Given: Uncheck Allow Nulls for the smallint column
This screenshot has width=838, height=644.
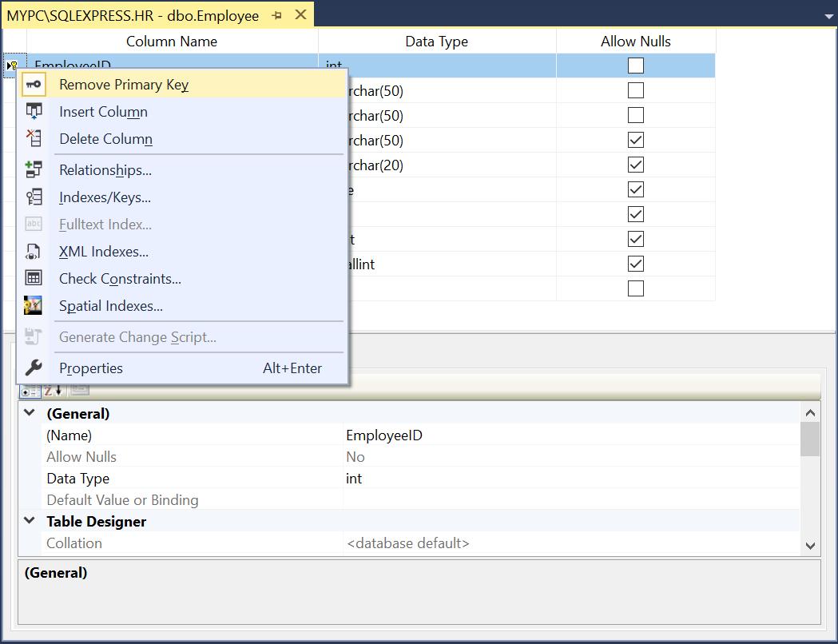Looking at the screenshot, I should pos(635,263).
